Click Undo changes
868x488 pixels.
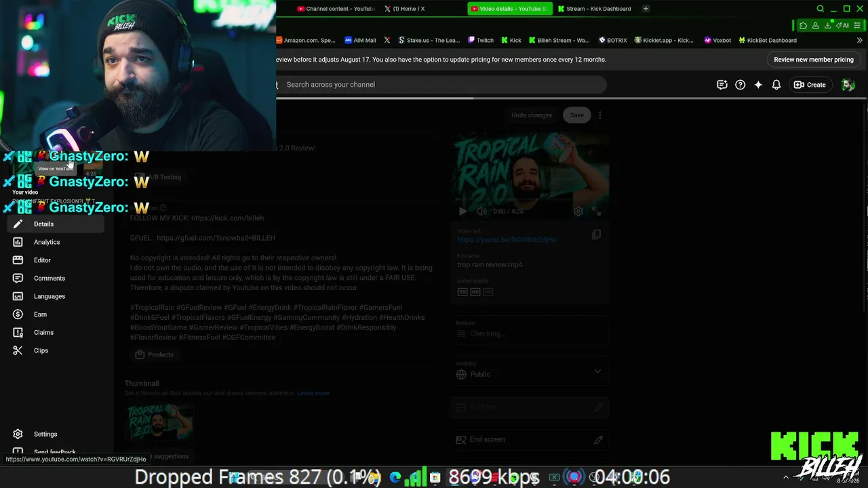(532, 115)
